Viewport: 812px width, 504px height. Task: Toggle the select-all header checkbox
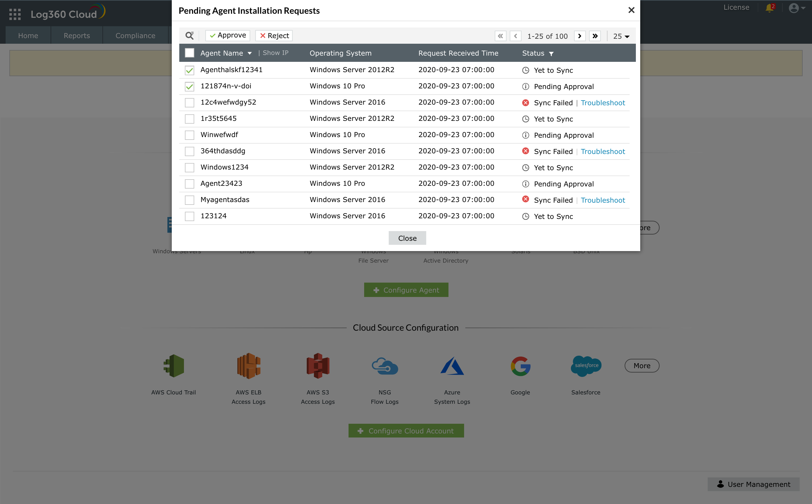point(189,53)
